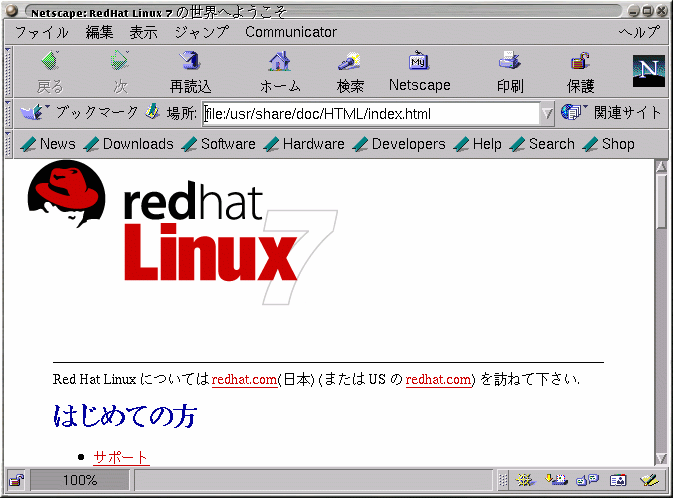Open the ジャンプ (Go) menu

[202, 32]
